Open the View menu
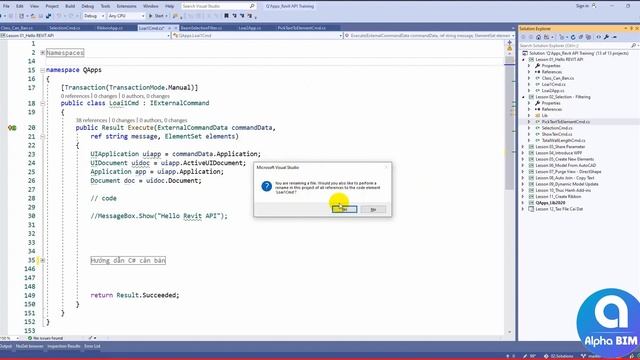Viewport: 640px width, 360px height. pos(34,6)
